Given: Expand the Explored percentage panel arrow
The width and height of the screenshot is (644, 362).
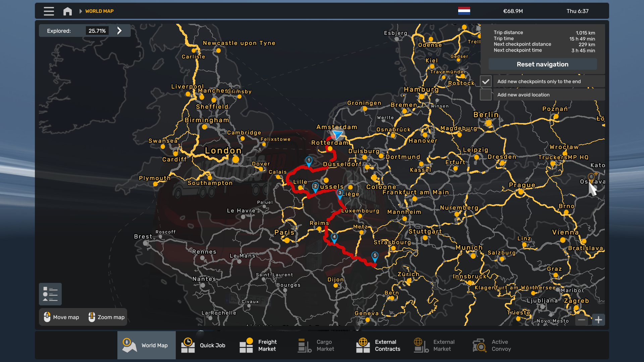Looking at the screenshot, I should 119,31.
